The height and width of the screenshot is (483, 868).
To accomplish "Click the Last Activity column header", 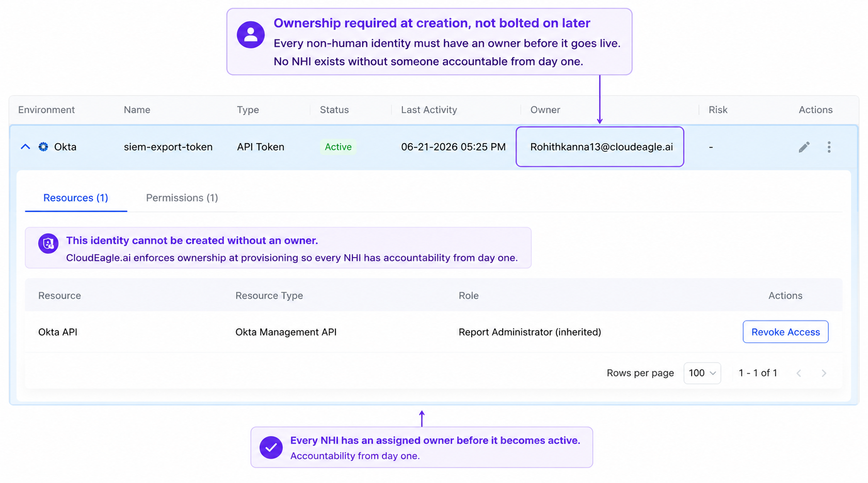I will [x=429, y=110].
